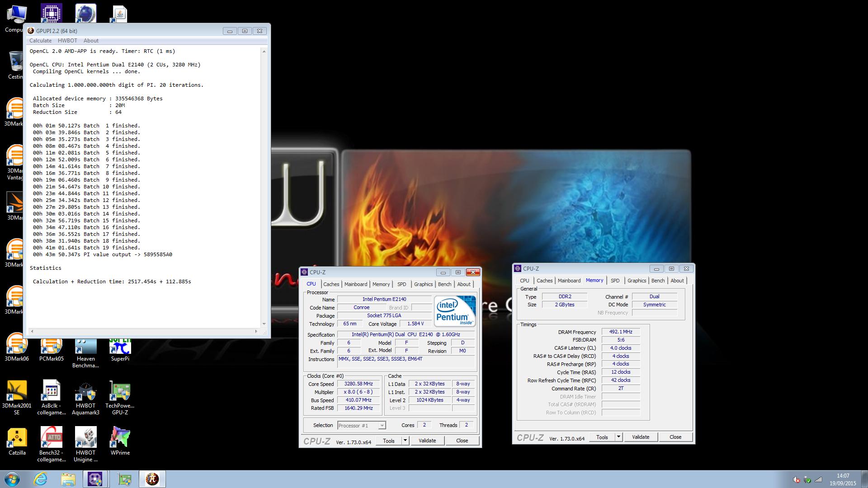The width and height of the screenshot is (868, 488).
Task: Switch to Caches tab in CPU-Z processor window
Action: 331,284
